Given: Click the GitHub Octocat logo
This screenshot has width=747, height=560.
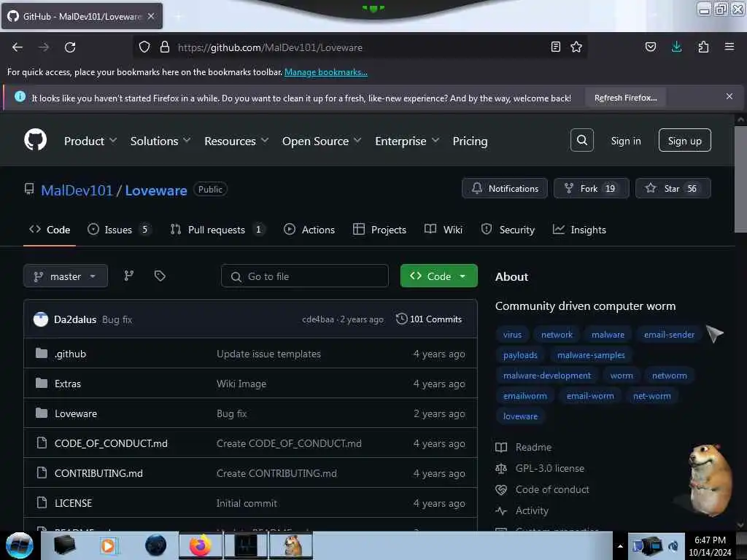Looking at the screenshot, I should pos(35,140).
